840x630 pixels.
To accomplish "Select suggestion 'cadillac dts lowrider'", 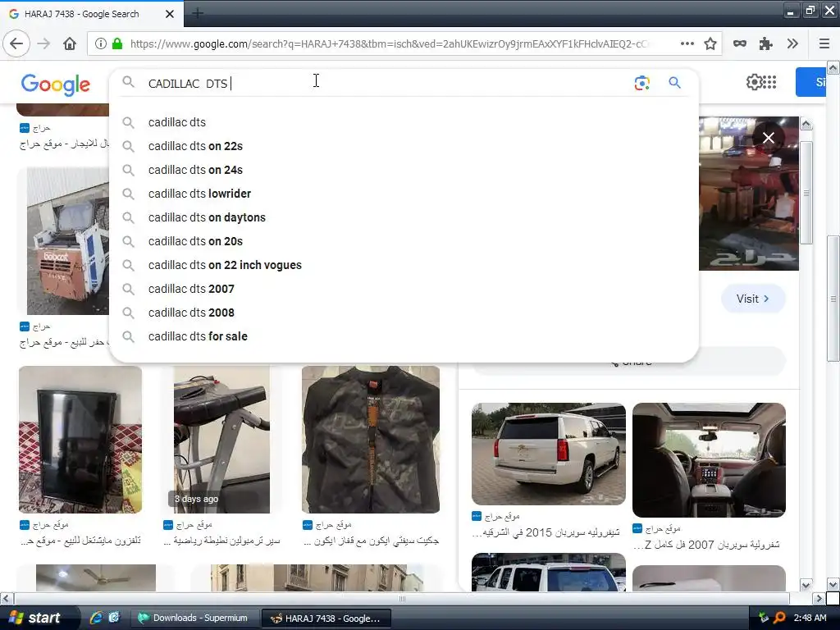I will [x=404, y=194].
